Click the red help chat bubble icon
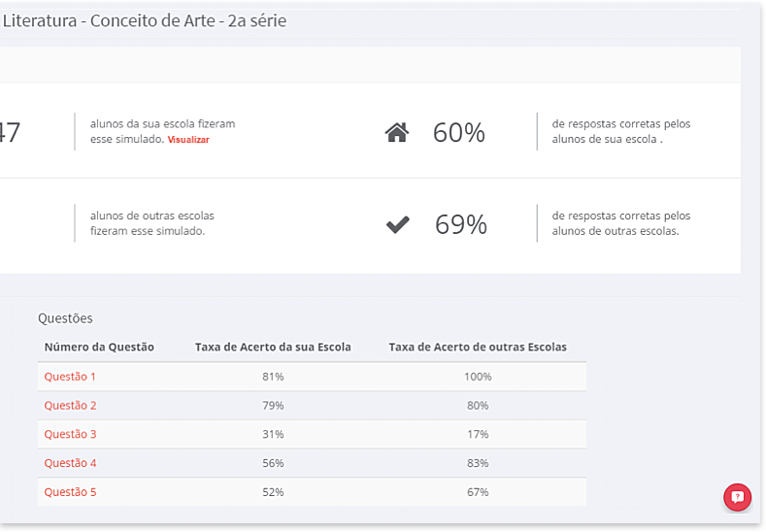 pos(737,497)
